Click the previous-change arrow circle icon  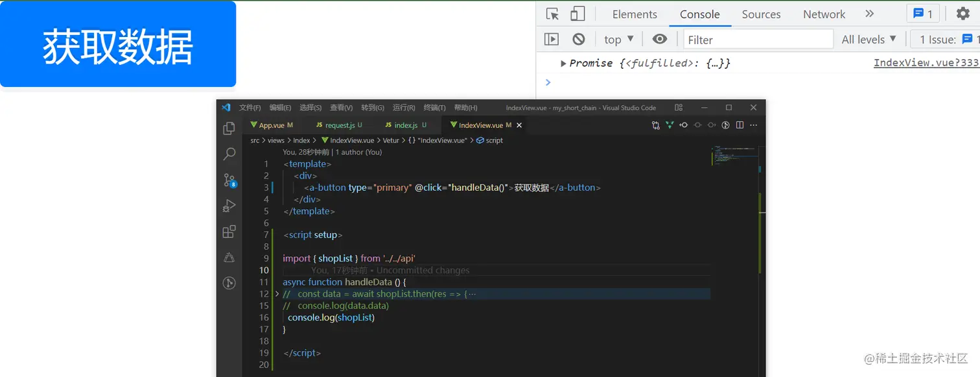[x=683, y=125]
